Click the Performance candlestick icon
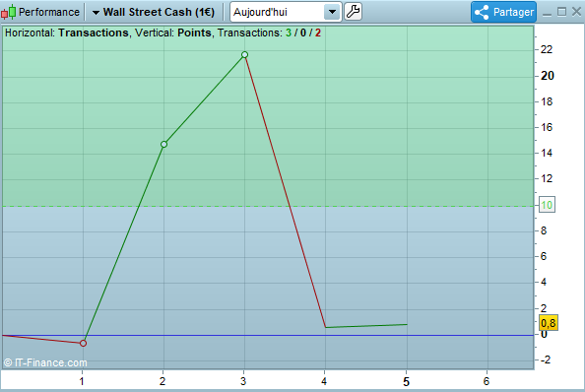This screenshot has height=392, width=585. coord(9,12)
